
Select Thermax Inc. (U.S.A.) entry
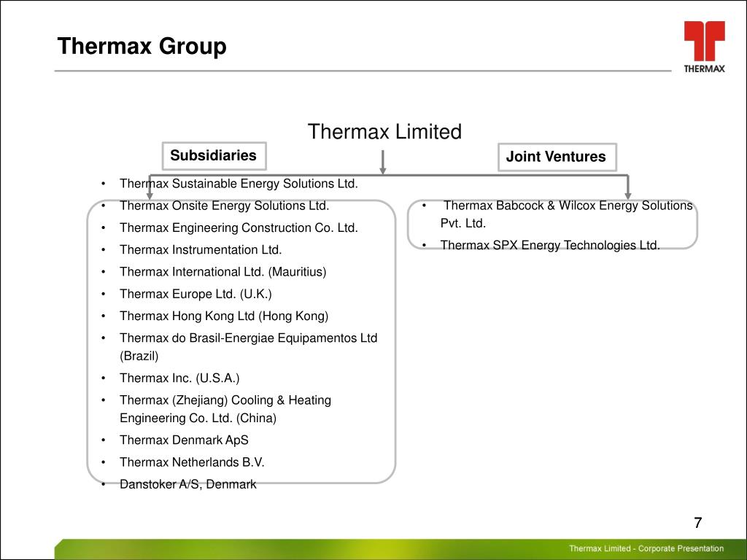(x=179, y=378)
